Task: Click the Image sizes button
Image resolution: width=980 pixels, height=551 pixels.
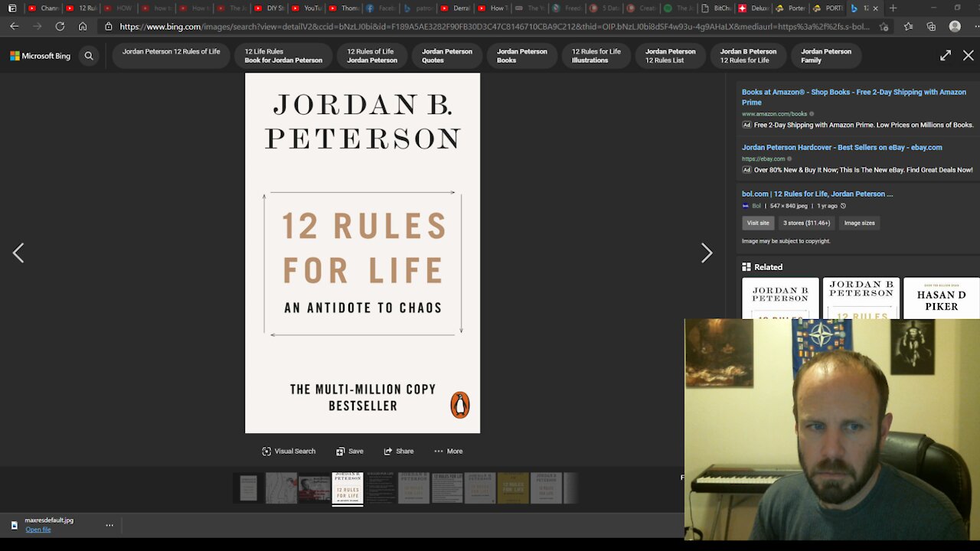Action: [859, 223]
